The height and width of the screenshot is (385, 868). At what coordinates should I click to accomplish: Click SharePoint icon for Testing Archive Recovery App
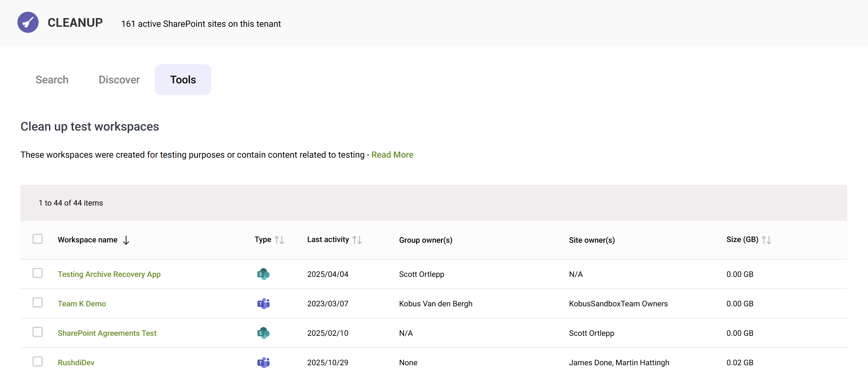tap(263, 274)
